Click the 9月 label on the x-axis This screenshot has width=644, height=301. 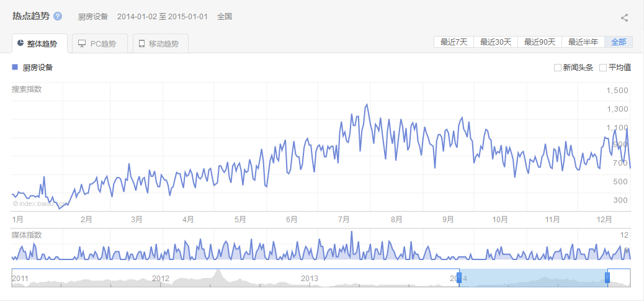[449, 220]
